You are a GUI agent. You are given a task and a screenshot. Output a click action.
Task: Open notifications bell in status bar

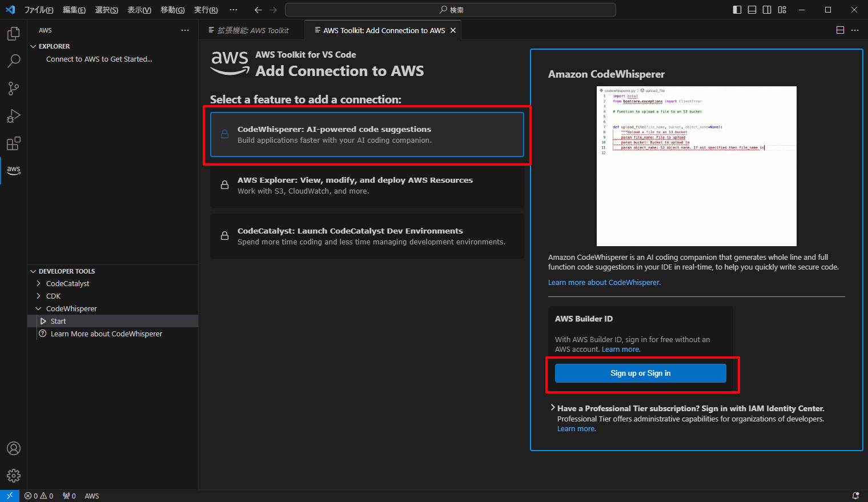[x=855, y=496]
